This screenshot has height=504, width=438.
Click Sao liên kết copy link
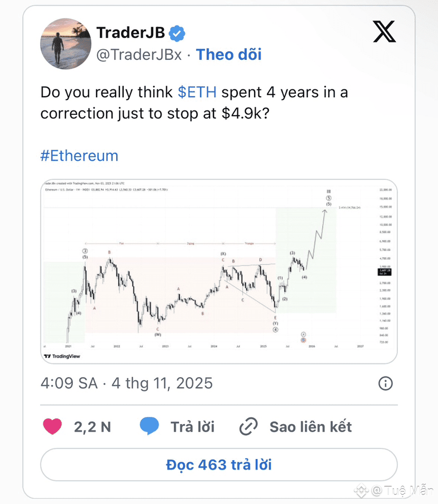pos(310,426)
